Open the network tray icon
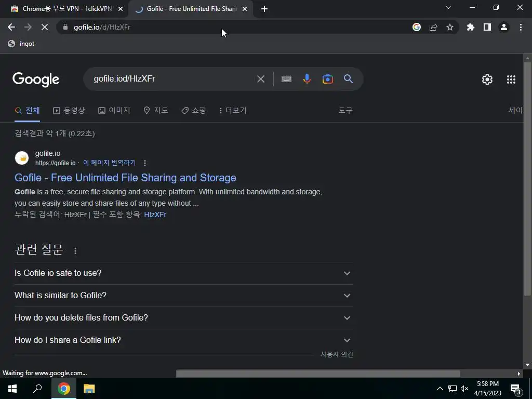The height and width of the screenshot is (399, 532). [453, 389]
